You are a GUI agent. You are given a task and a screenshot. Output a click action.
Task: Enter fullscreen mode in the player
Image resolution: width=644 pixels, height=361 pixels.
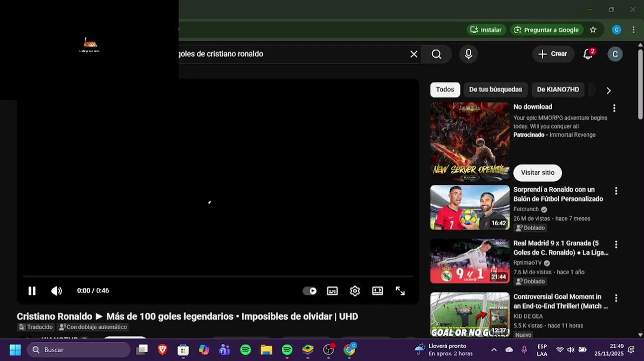[400, 291]
